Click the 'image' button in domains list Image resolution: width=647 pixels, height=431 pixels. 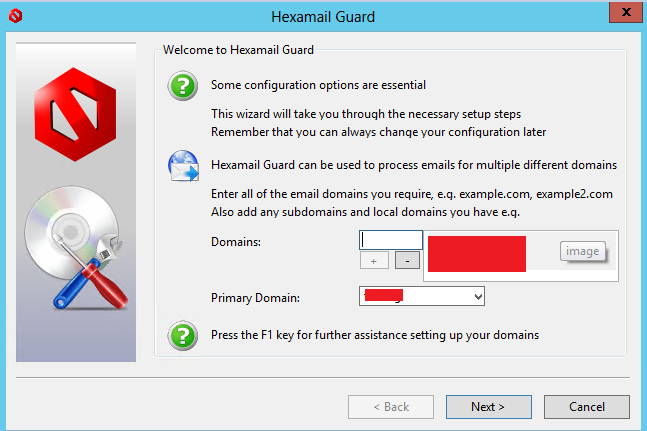(x=583, y=251)
